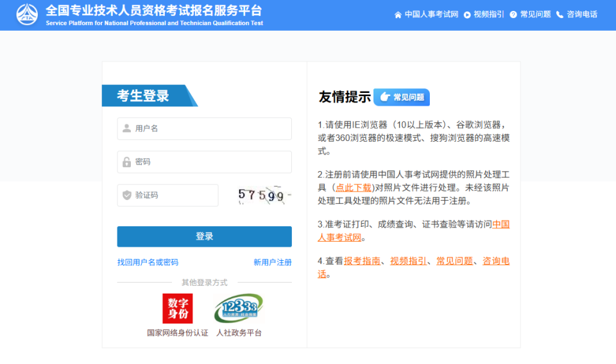Image resolution: width=616 pixels, height=364 pixels.
Task: Click the platform logo emblem in header
Action: point(27,15)
